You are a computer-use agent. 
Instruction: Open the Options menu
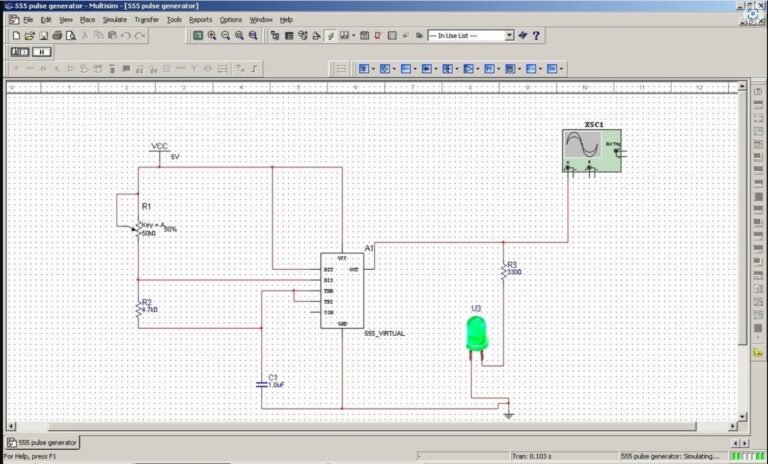coord(230,20)
